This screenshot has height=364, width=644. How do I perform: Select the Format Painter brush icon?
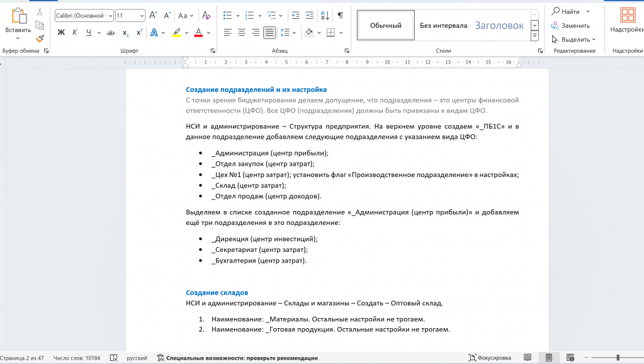coord(40,38)
